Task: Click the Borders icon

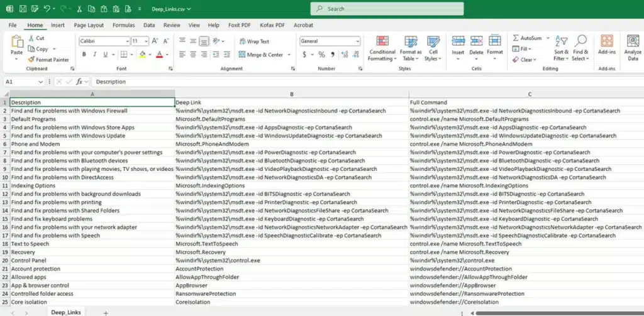Action: (124, 55)
